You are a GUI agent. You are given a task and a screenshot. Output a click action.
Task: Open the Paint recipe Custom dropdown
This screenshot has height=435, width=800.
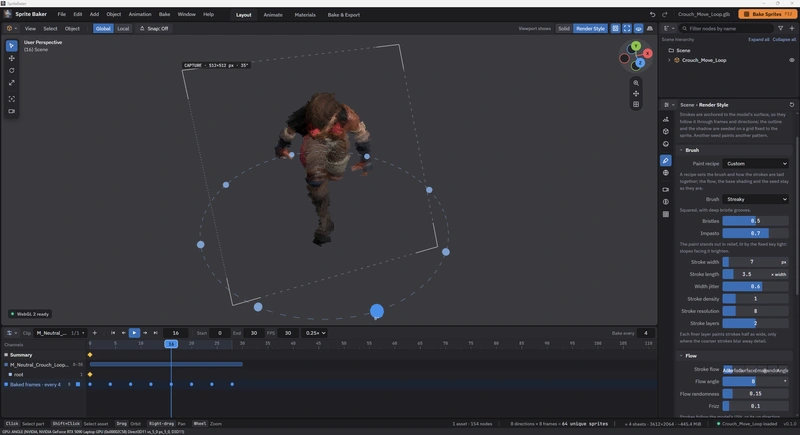tap(756, 164)
